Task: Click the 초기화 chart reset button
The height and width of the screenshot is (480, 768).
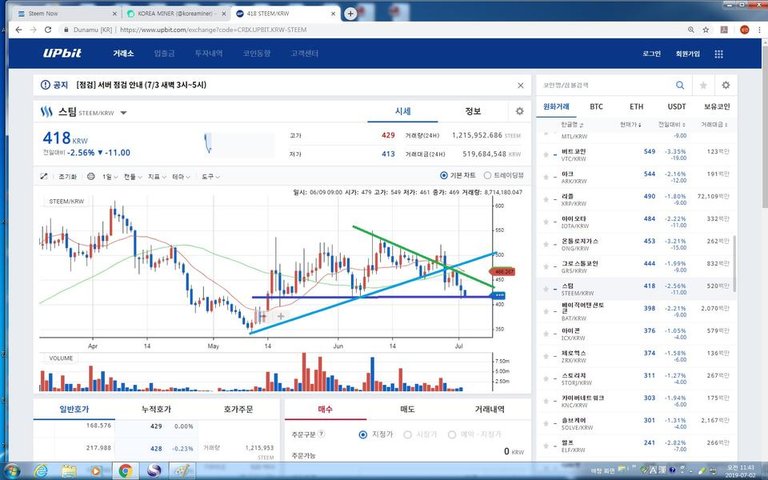Action: click(68, 176)
